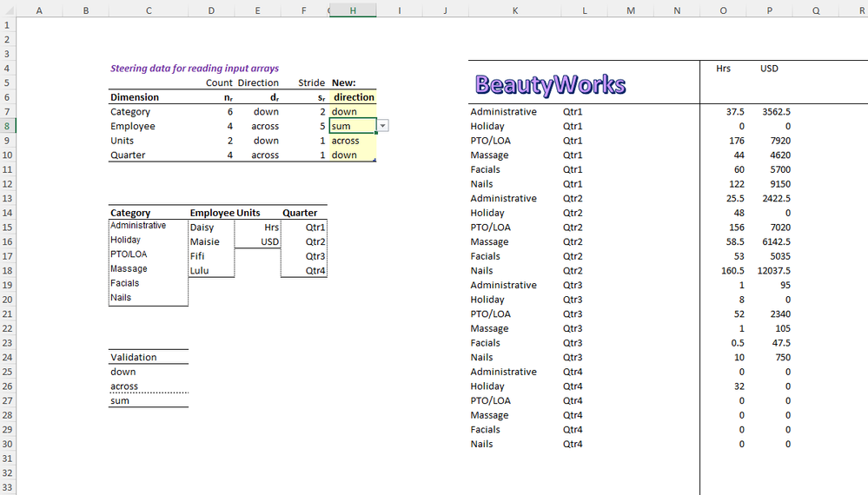Select 'Holiday' in the Category list
Screen dimensions: 868x495
pyautogui.click(x=126, y=240)
